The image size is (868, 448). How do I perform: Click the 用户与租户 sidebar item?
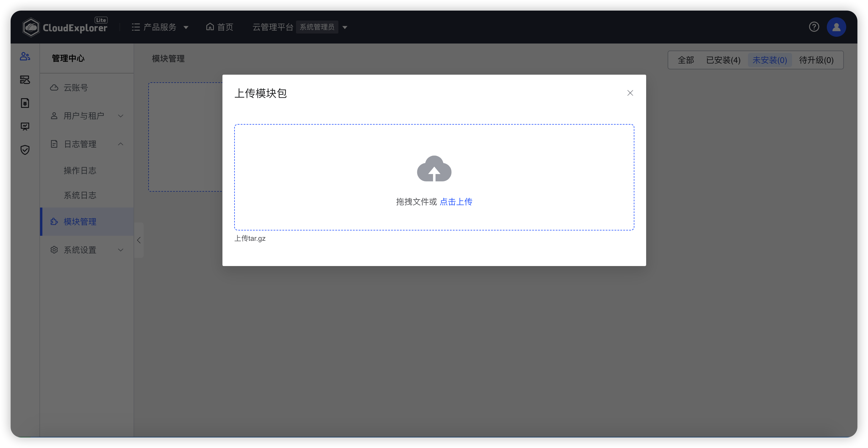(87, 116)
